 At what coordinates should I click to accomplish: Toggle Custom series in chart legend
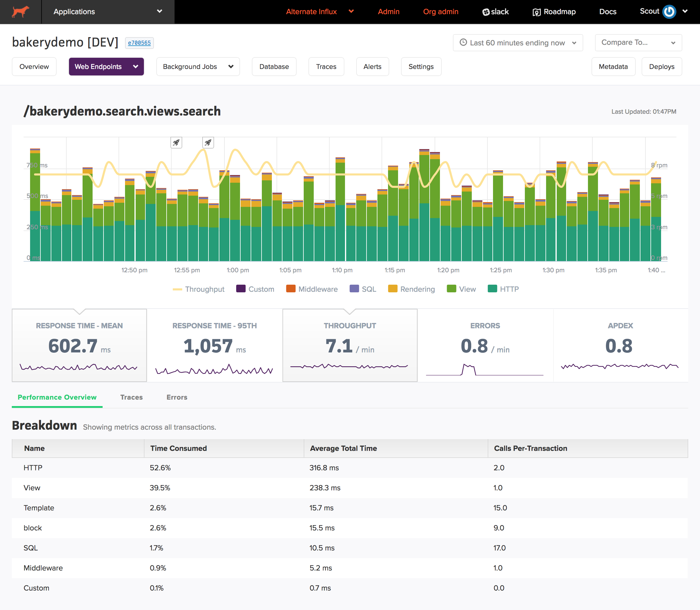pos(255,289)
